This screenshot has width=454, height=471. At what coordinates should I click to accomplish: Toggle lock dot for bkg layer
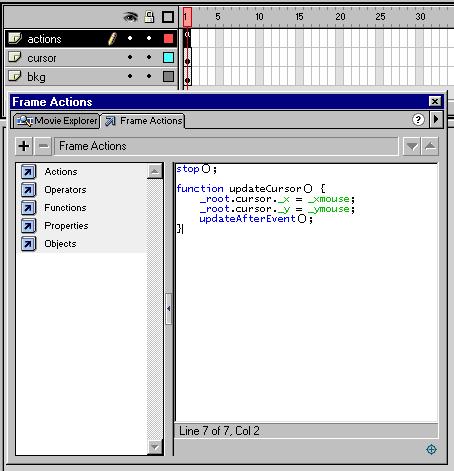coord(149,76)
